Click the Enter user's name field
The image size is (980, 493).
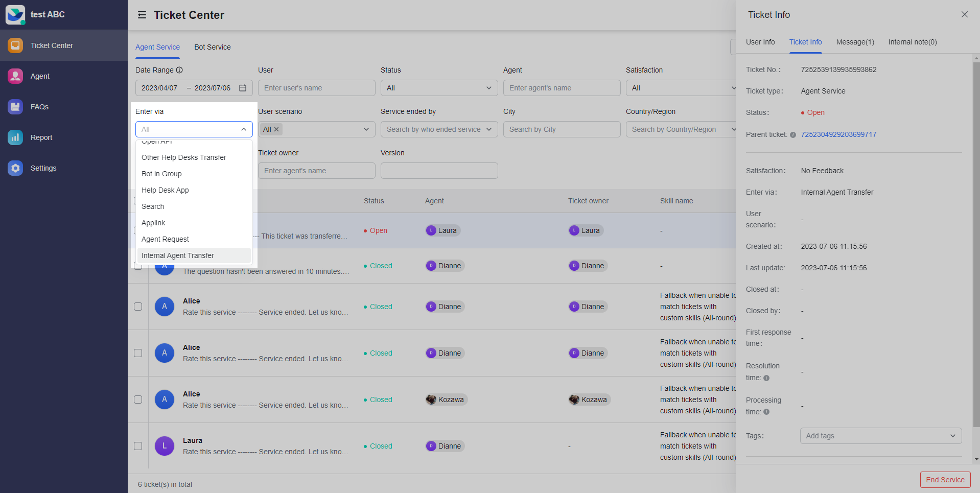316,88
